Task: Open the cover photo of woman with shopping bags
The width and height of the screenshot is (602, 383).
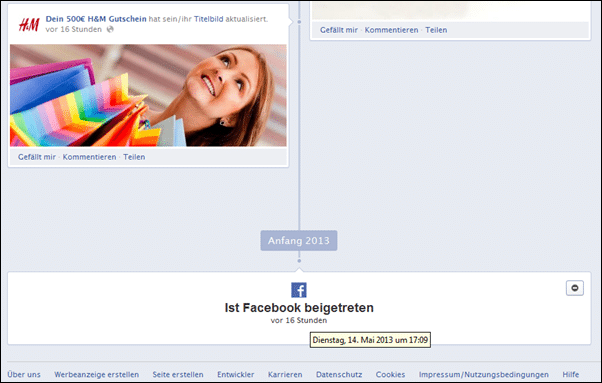Action: (x=148, y=95)
